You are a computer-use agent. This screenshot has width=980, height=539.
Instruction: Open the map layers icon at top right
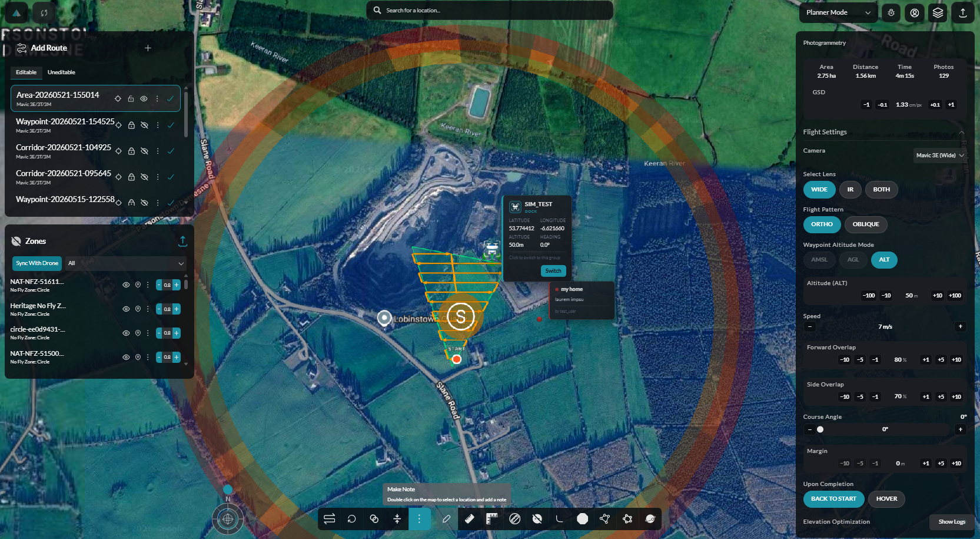938,12
